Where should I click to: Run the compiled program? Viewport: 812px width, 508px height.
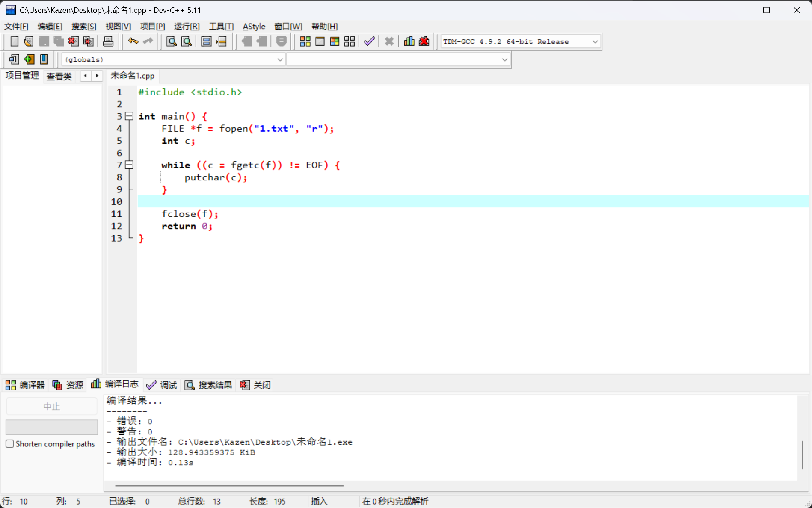[x=320, y=41]
